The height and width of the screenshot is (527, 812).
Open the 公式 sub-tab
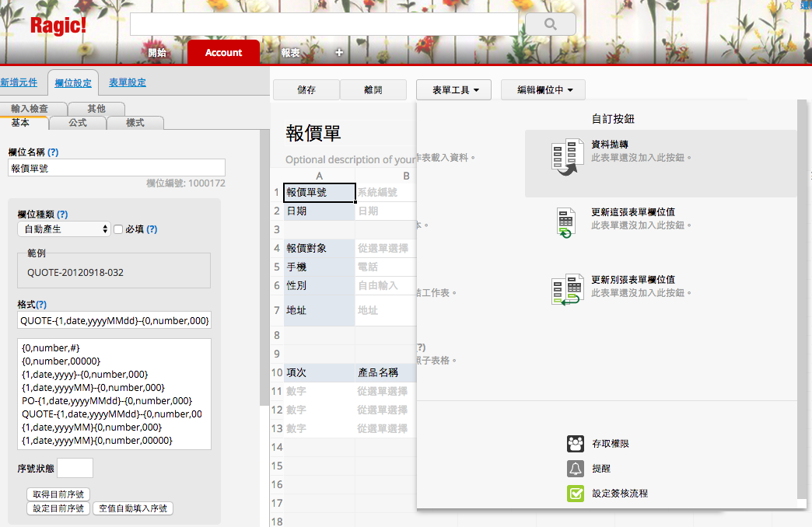(78, 123)
